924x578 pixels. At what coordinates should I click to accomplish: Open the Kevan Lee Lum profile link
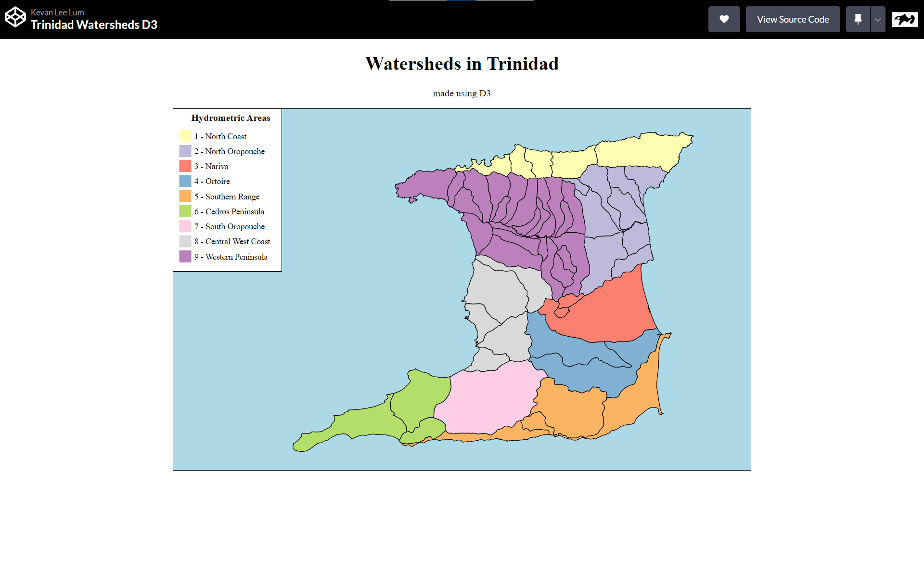[57, 13]
